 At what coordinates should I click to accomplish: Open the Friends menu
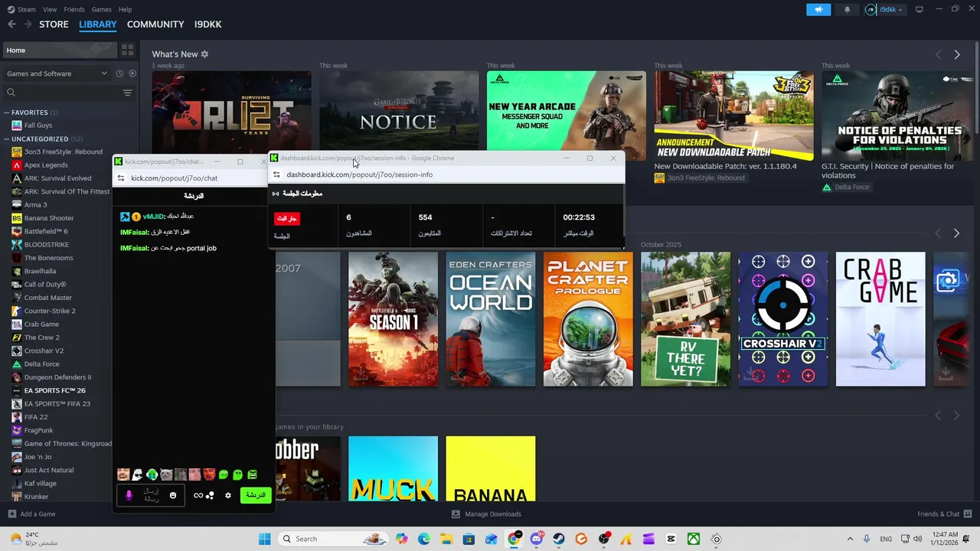[74, 9]
